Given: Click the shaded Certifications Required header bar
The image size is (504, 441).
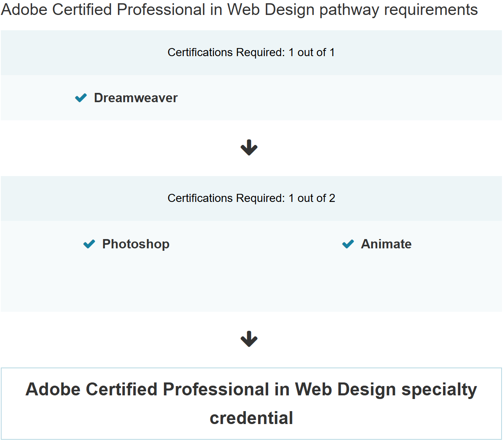Looking at the screenshot, I should point(251,52).
